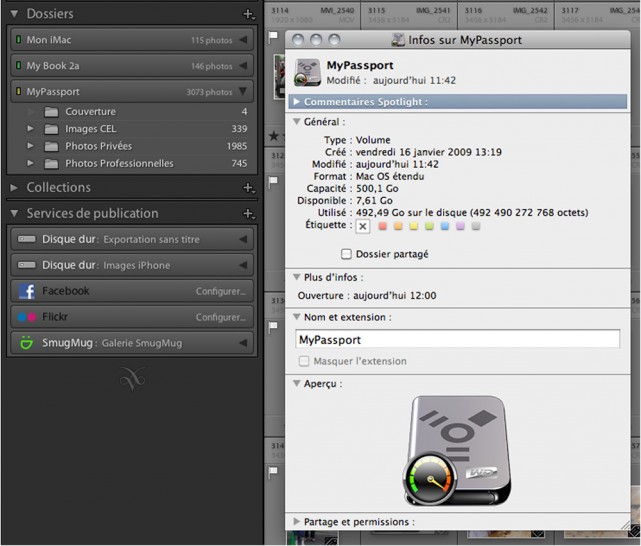Collapse the Plus d'infos section
Screen dimensions: 641x546
297,277
